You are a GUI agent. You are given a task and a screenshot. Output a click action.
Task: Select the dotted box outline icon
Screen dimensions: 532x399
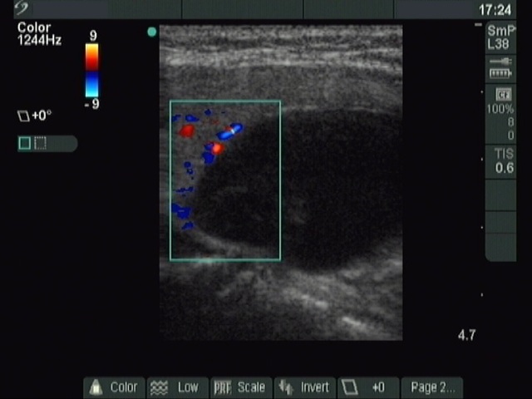pos(40,143)
